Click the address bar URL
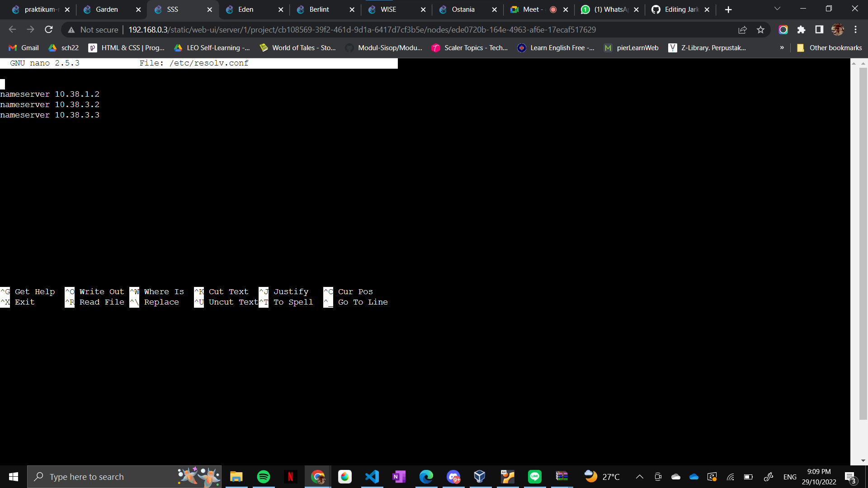868x488 pixels. (x=362, y=30)
